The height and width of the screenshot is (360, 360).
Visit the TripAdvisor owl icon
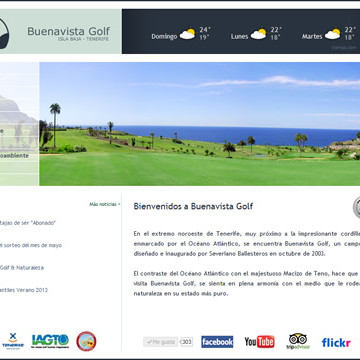[x=298, y=341]
